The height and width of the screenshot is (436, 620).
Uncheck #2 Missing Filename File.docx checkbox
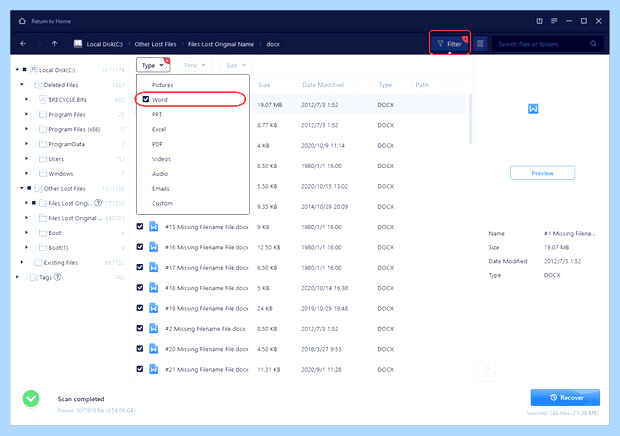pyautogui.click(x=140, y=328)
